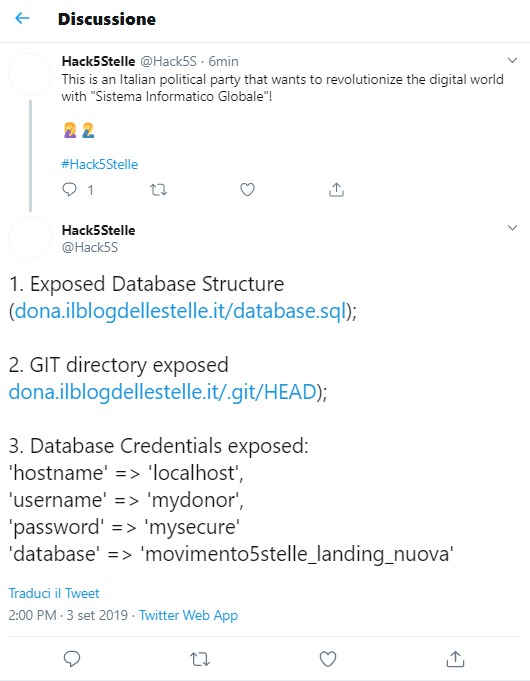530x681 pixels.
Task: Open Twitter Web App source link
Action: 189,615
